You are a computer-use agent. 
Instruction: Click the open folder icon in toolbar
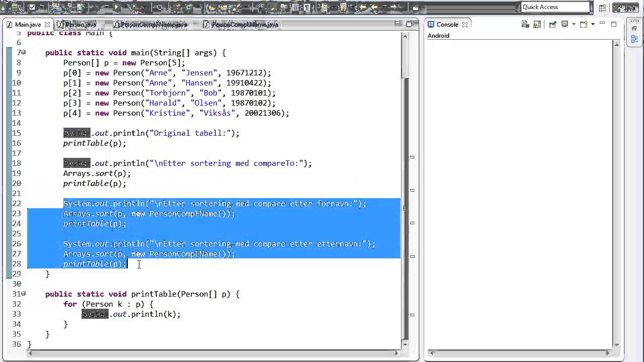click(212, 7)
